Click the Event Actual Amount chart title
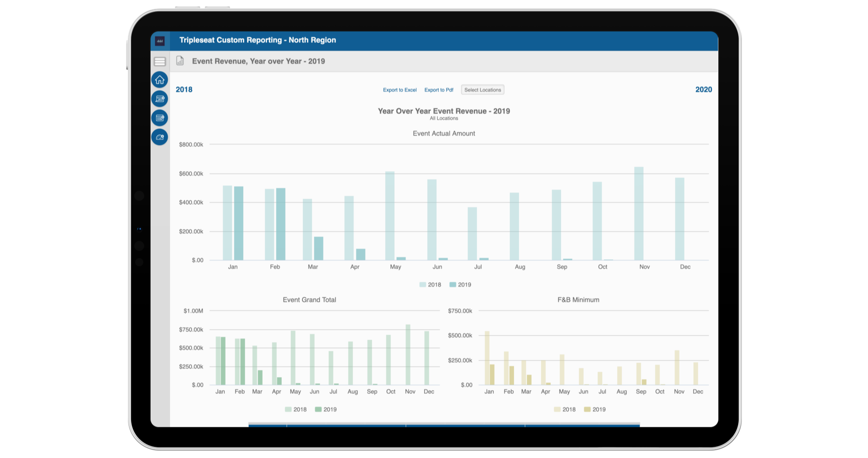 [x=444, y=133]
